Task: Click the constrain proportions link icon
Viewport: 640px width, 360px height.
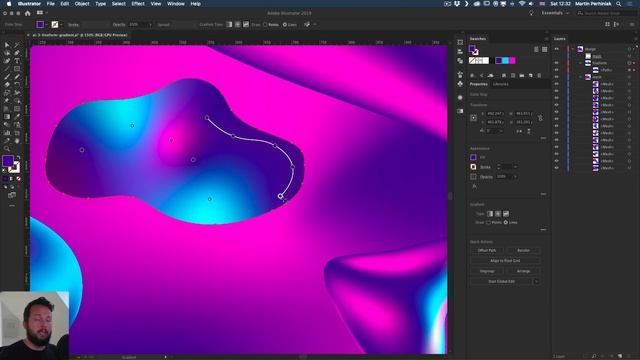Action: (540, 118)
